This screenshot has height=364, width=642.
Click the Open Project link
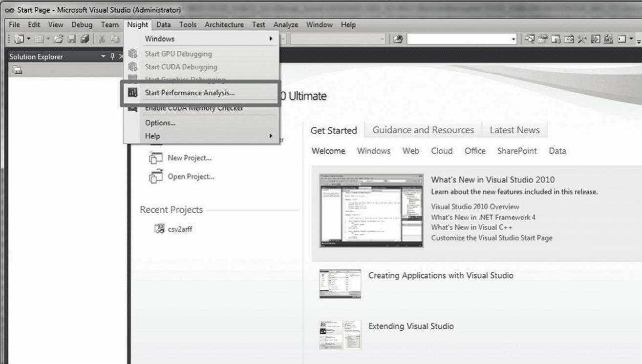click(191, 176)
